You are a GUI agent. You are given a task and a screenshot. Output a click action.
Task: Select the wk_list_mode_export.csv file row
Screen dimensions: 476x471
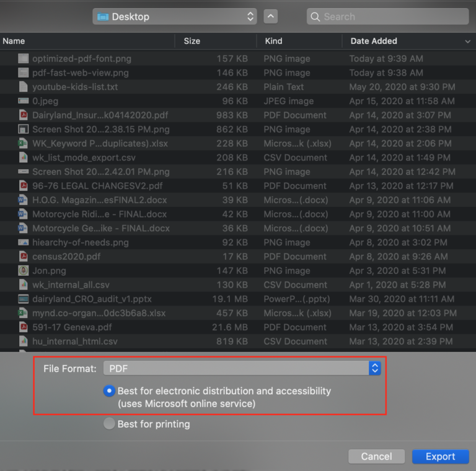[84, 157]
